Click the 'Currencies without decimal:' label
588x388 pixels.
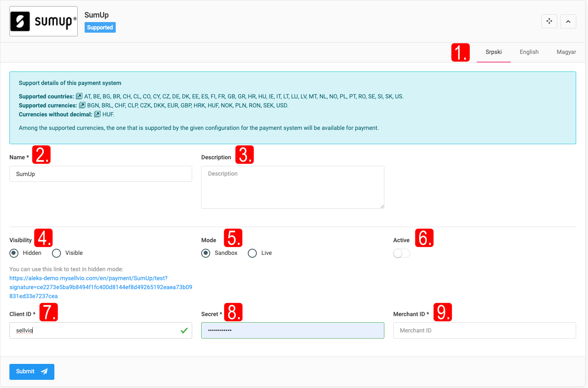coord(56,114)
